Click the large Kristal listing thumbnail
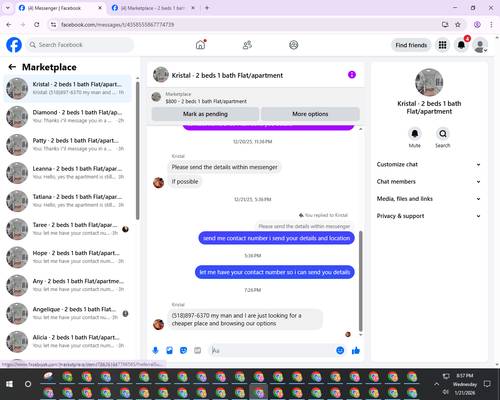The image size is (500, 400). click(x=429, y=82)
